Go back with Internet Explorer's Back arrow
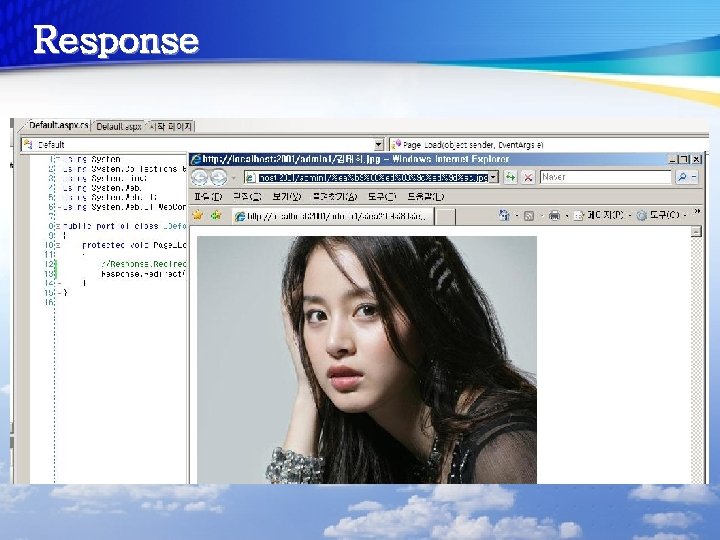This screenshot has height=540, width=720. tap(200, 177)
